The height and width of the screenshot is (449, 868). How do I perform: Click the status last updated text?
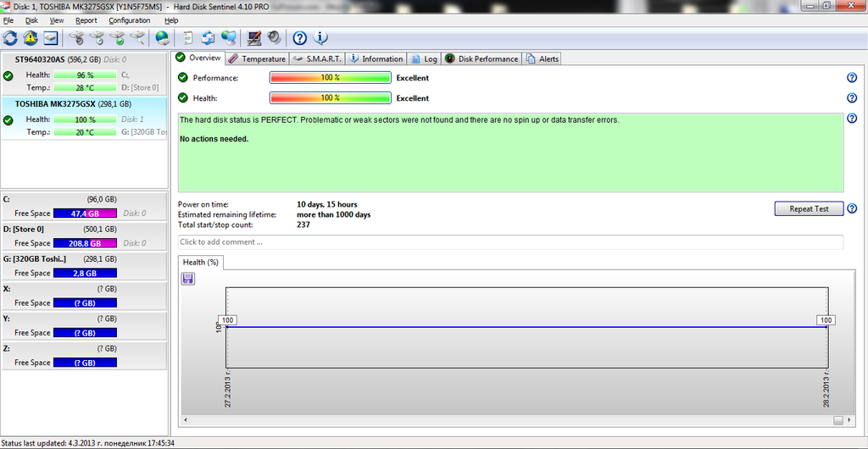88,443
